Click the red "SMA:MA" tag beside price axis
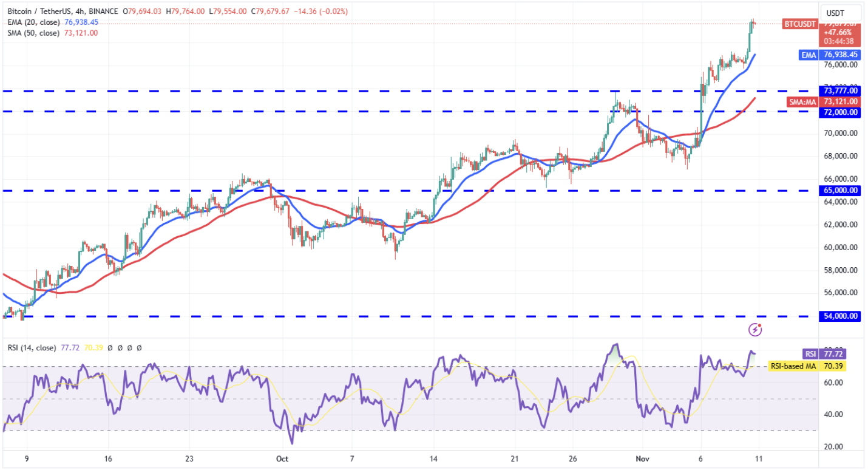Screen dimensions: 868x470 click(x=802, y=102)
